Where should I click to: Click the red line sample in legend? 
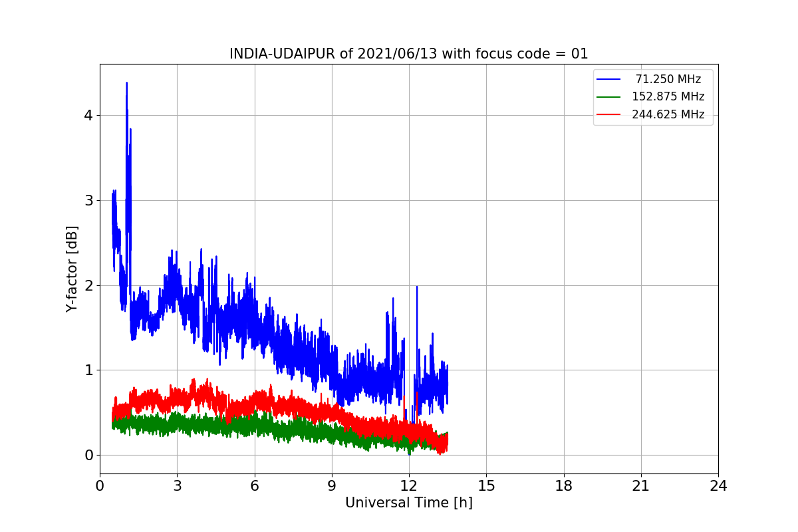608,114
